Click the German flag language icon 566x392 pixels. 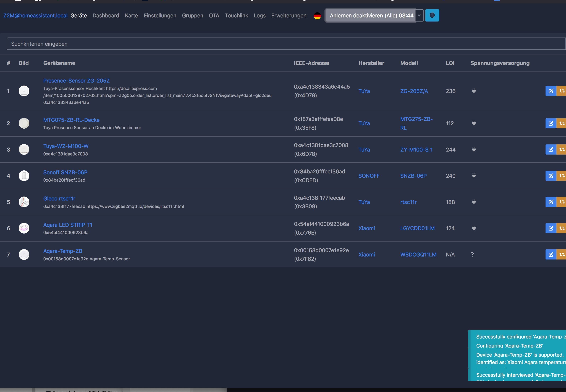click(317, 16)
